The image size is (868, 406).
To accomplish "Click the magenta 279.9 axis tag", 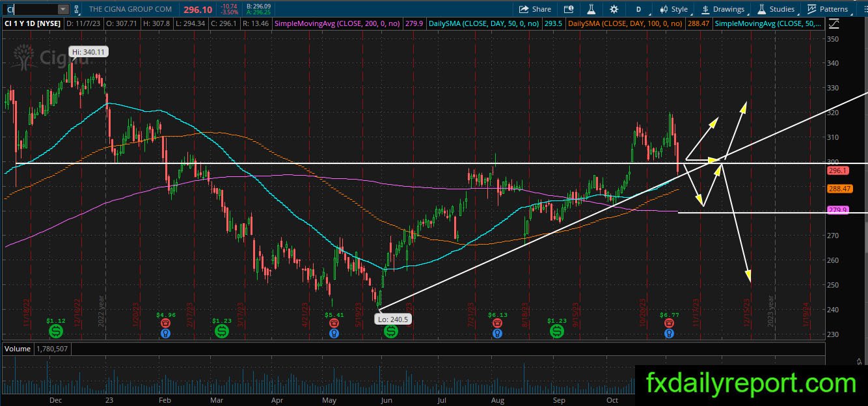I will point(837,210).
